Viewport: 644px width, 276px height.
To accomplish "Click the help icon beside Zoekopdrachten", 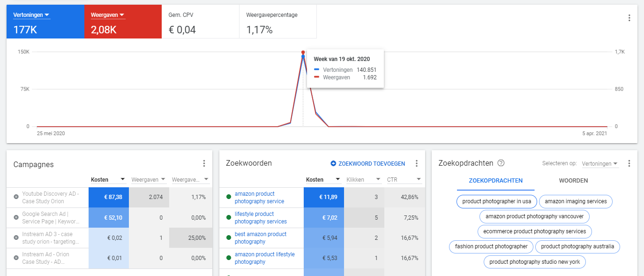I will click(501, 163).
